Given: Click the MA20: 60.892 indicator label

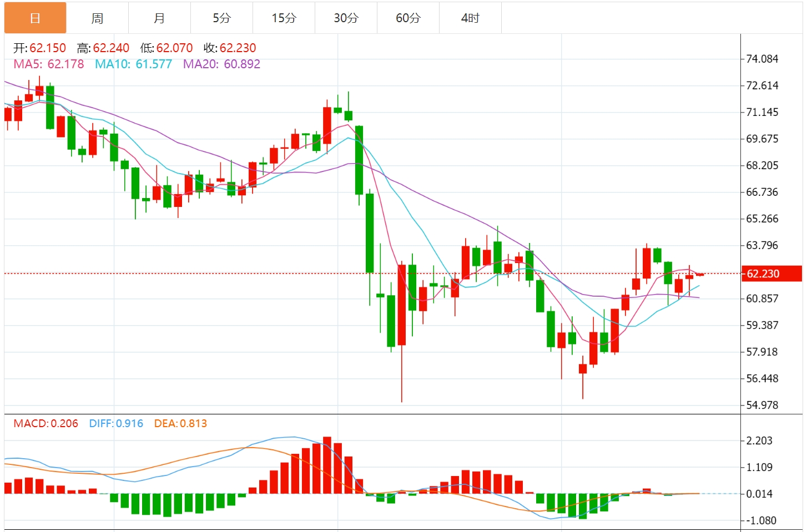Looking at the screenshot, I should pos(222,64).
